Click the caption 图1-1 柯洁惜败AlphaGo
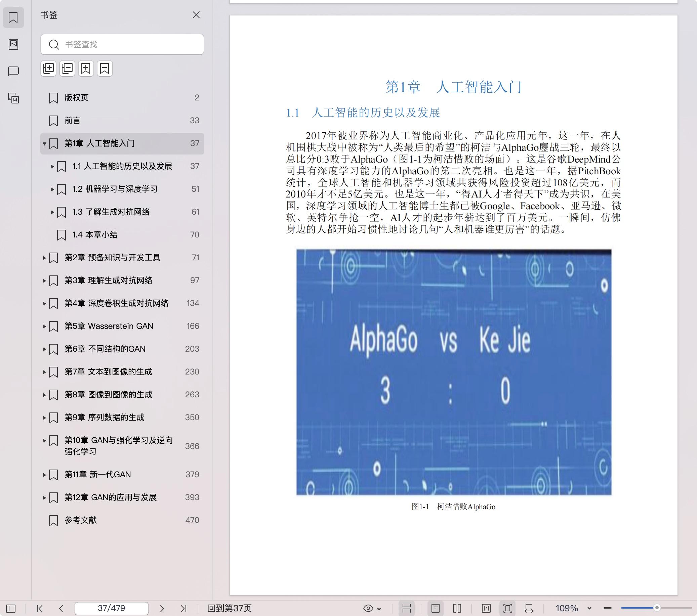This screenshot has width=697, height=616. pyautogui.click(x=454, y=507)
